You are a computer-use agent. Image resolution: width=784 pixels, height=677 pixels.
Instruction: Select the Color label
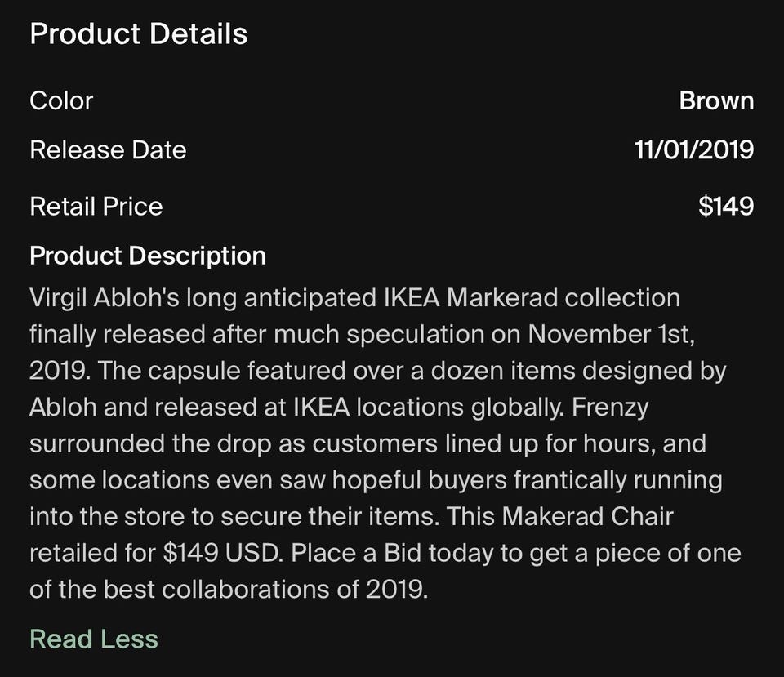[61, 100]
